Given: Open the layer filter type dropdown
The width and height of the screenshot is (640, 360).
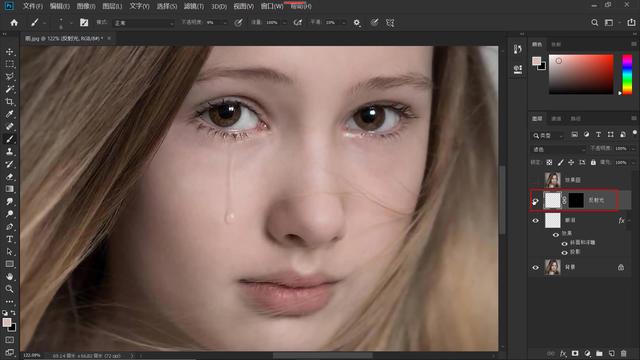Looking at the screenshot, I should pos(548,135).
